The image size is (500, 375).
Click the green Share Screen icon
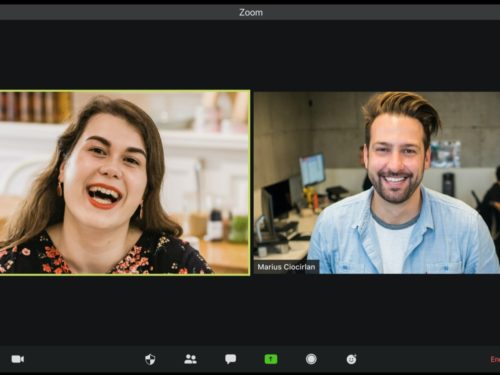[271, 359]
